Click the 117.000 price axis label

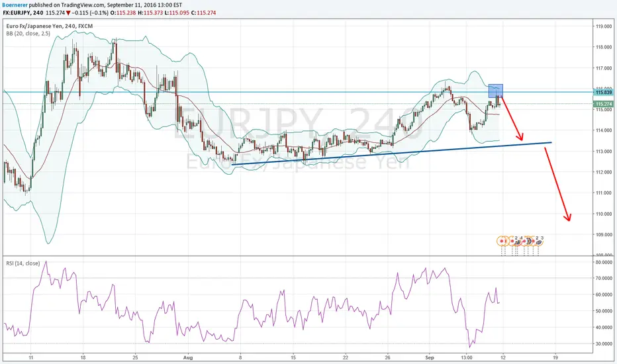pyautogui.click(x=604, y=68)
